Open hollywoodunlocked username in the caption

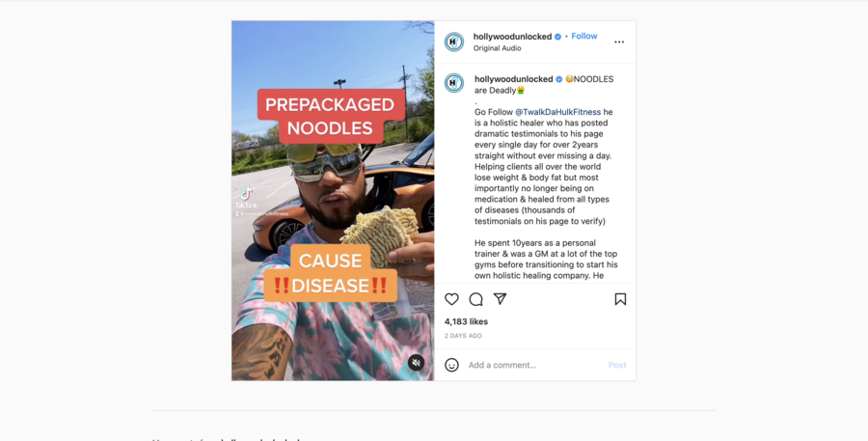coord(514,79)
